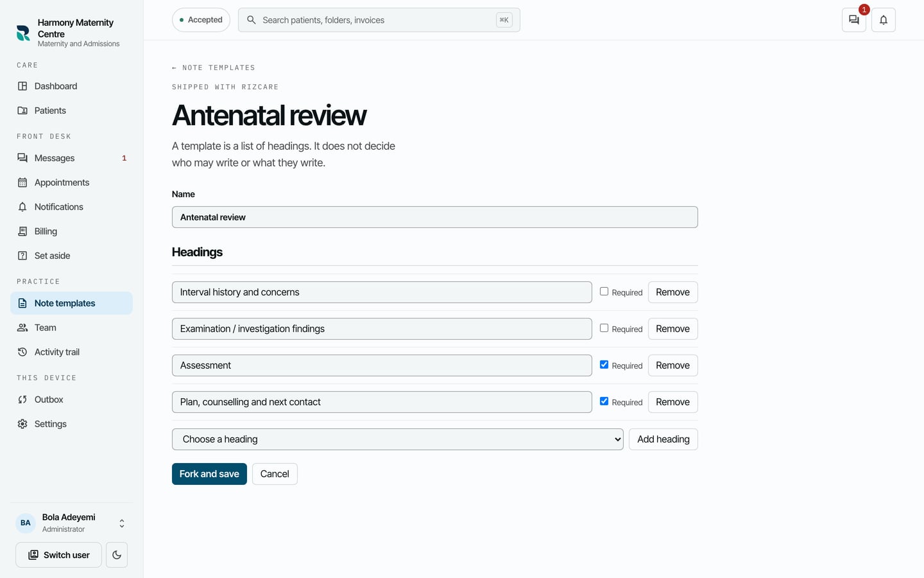
Task: Untick Required for Assessment heading
Action: point(604,365)
